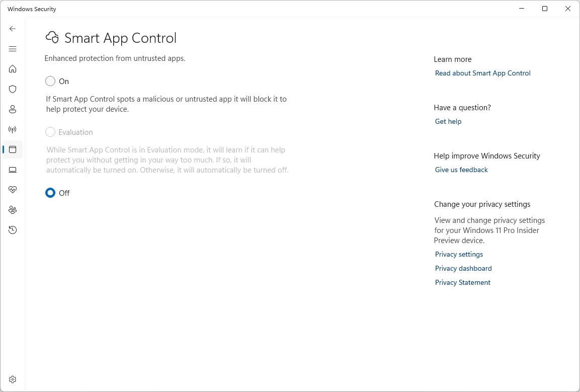580x392 pixels.
Task: Give feedback on Windows Security
Action: [x=461, y=170]
